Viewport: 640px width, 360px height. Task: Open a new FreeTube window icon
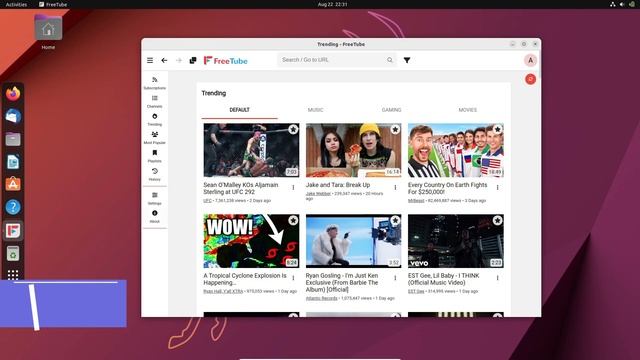click(193, 60)
